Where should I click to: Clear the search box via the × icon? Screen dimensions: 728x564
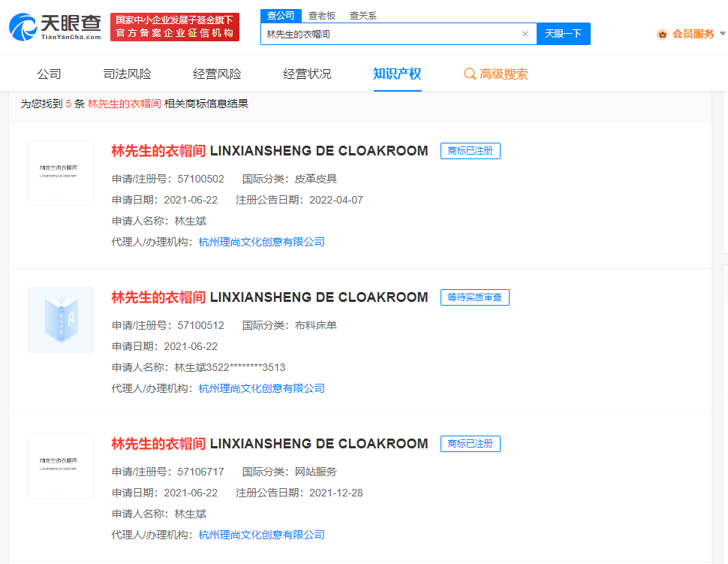click(525, 33)
